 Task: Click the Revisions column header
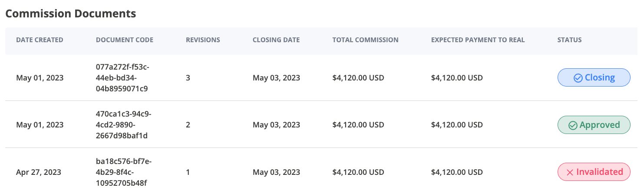(x=203, y=40)
